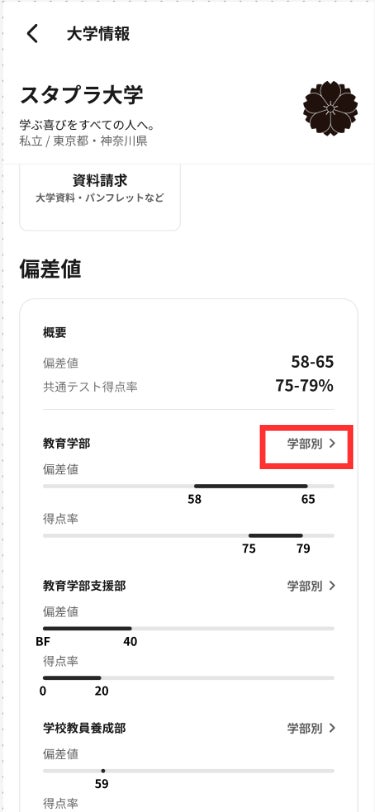Click the chevron beside 学校教員養成部 学部別
375x812 pixels.
point(332,728)
